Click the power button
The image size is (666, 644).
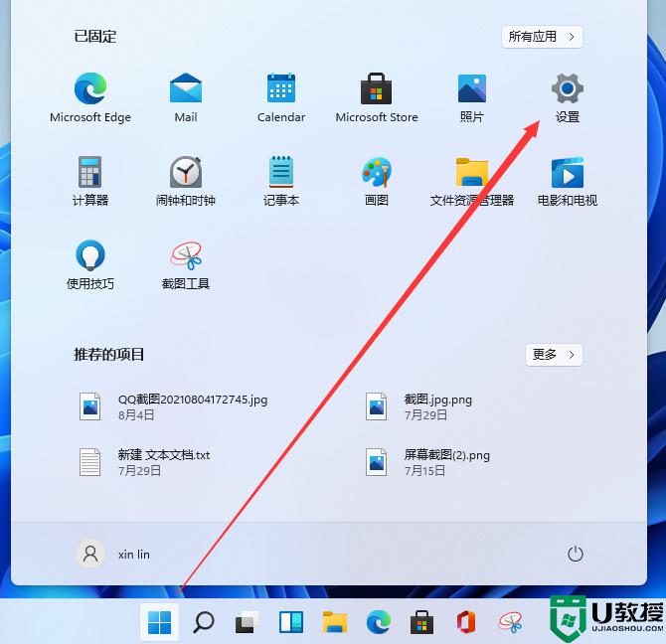tap(574, 554)
